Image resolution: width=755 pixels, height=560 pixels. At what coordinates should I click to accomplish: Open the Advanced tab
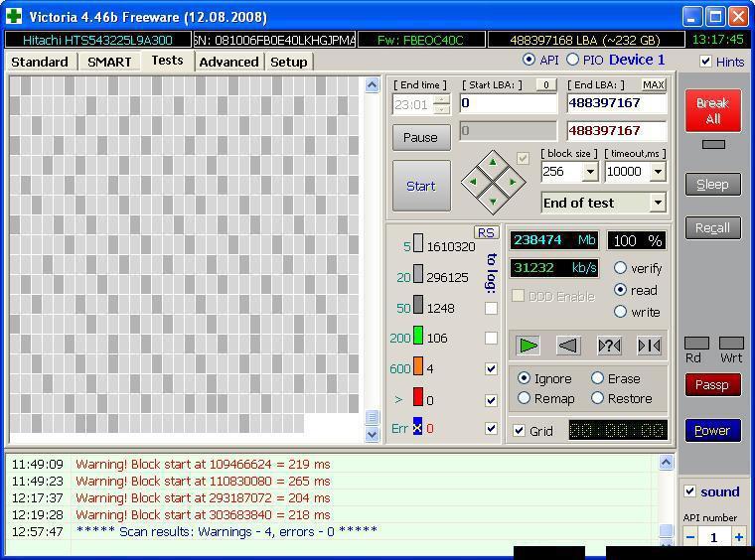coord(228,62)
